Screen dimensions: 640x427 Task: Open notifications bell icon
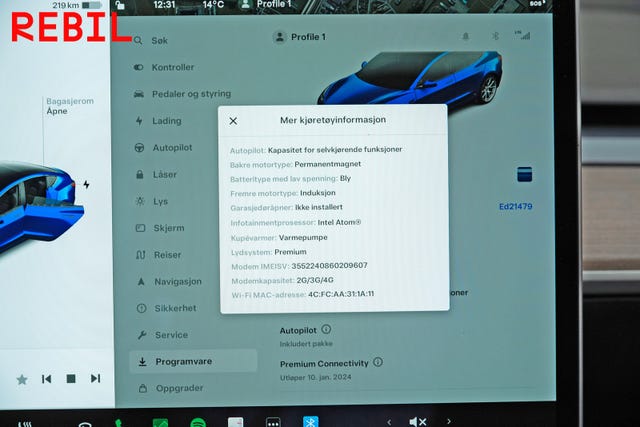point(465,36)
